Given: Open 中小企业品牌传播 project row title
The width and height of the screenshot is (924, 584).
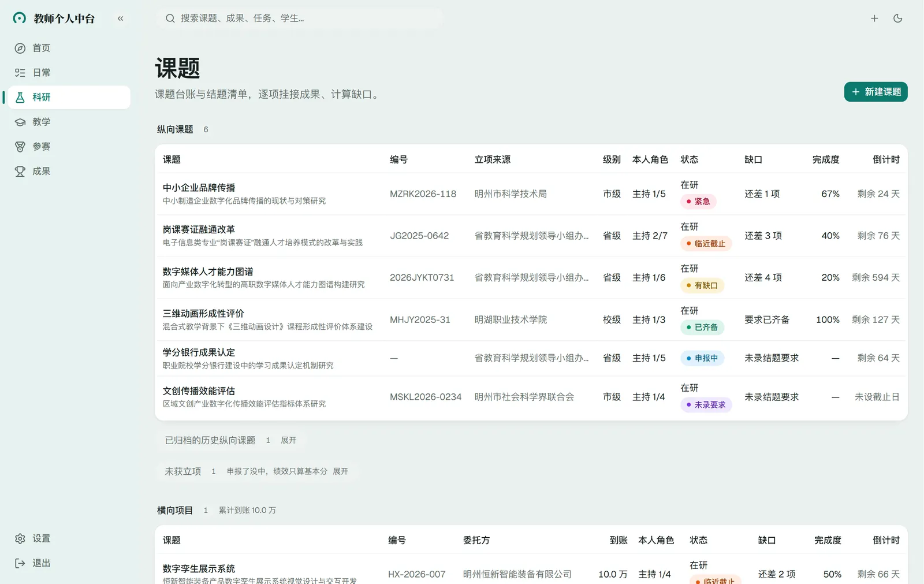Looking at the screenshot, I should [x=199, y=188].
